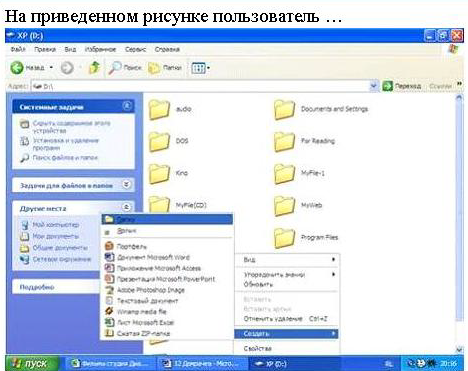This screenshot has width=468, height=371.
Task: Open Сетевое окружение link
Action: pyautogui.click(x=62, y=259)
